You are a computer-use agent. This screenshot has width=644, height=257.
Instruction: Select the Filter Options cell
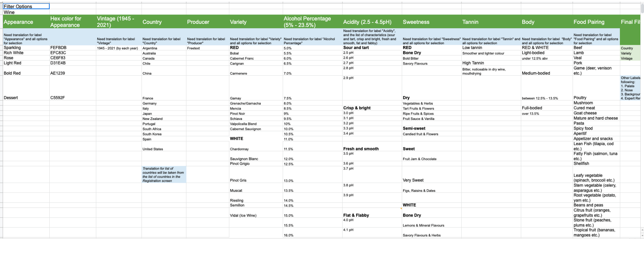point(26,6)
